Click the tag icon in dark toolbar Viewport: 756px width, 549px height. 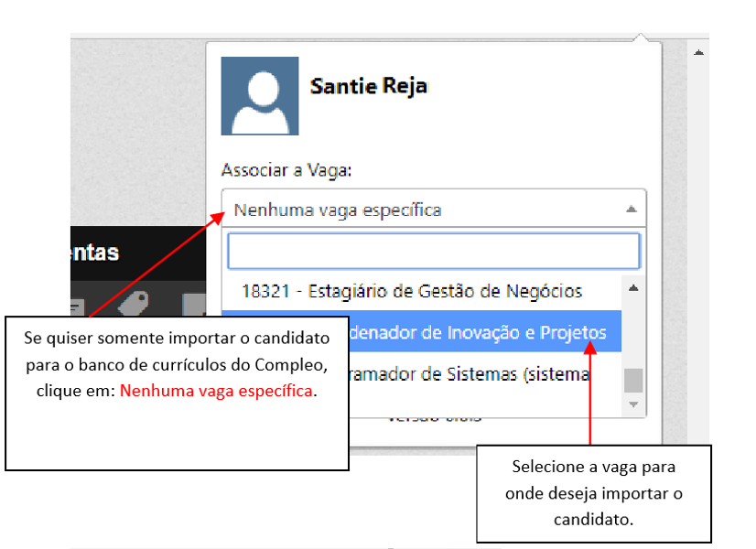[x=133, y=304]
